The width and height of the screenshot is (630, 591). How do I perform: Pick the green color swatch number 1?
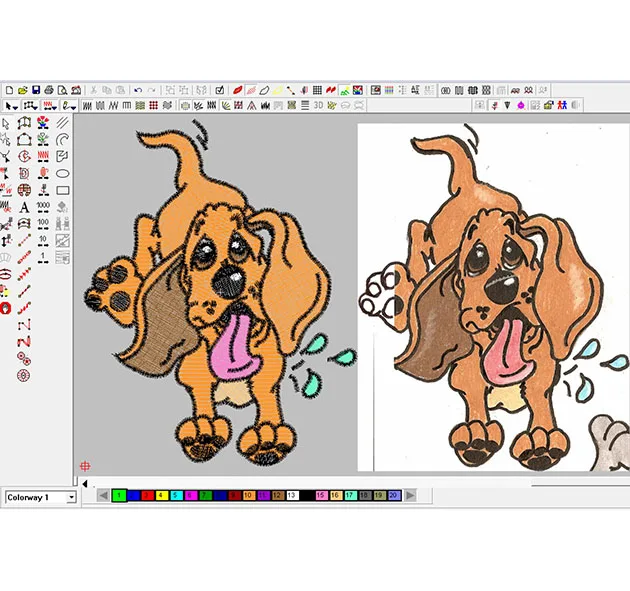coord(119,495)
